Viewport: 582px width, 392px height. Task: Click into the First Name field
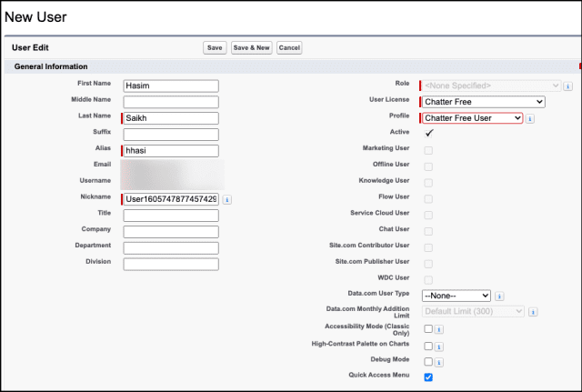coord(171,86)
